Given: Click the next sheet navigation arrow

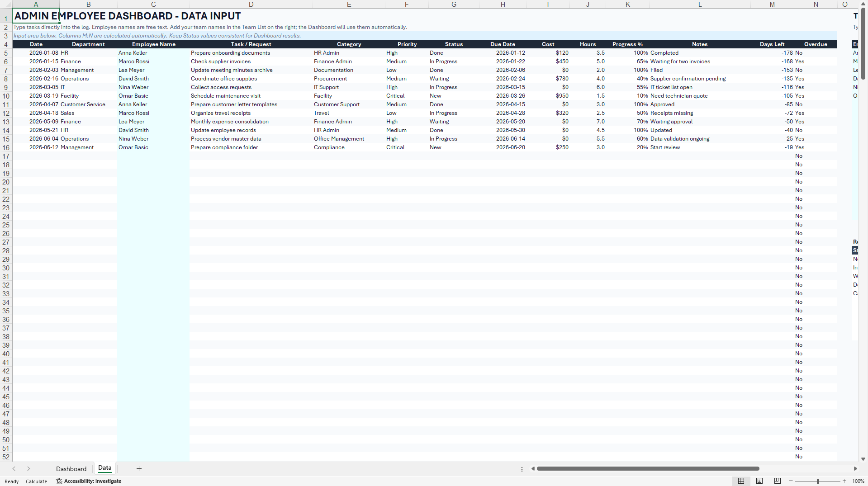Looking at the screenshot, I should click(28, 469).
